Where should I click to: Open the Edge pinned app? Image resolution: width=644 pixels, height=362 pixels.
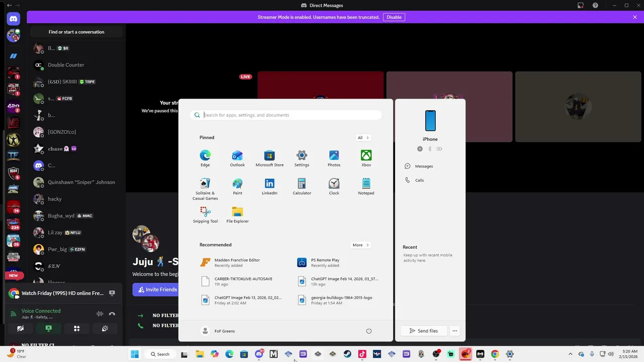coord(205,158)
